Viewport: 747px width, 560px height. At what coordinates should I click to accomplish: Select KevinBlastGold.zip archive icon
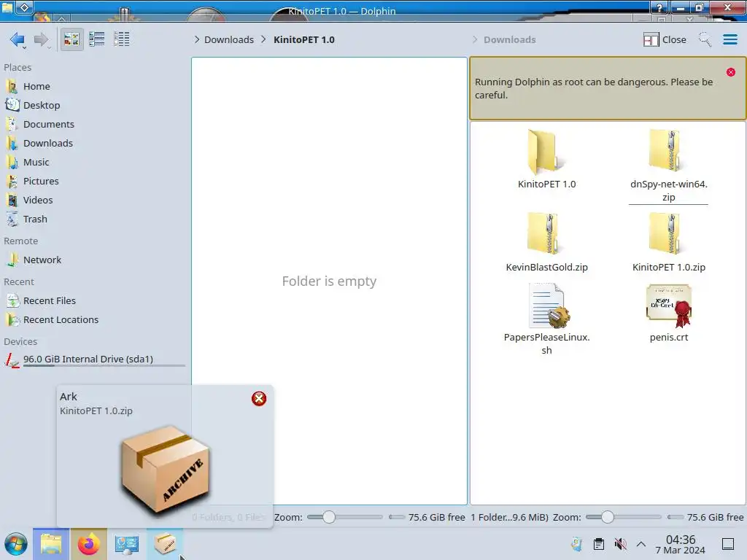(546, 234)
